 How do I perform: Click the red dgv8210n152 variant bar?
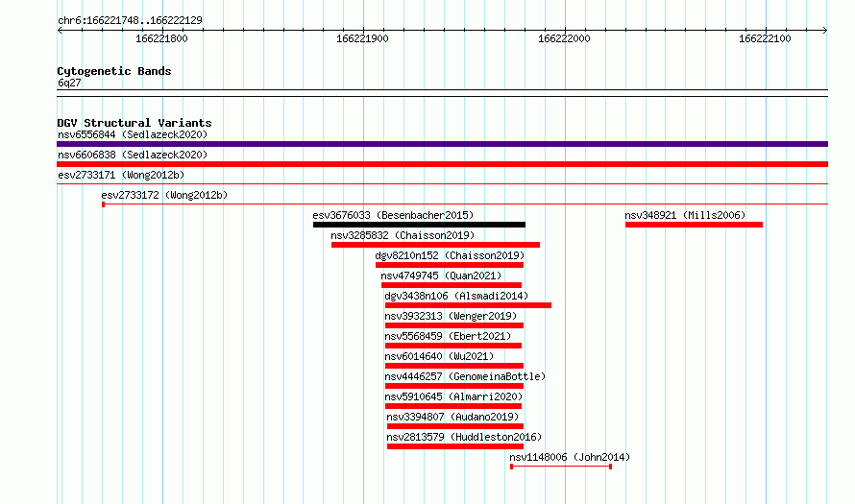450,265
